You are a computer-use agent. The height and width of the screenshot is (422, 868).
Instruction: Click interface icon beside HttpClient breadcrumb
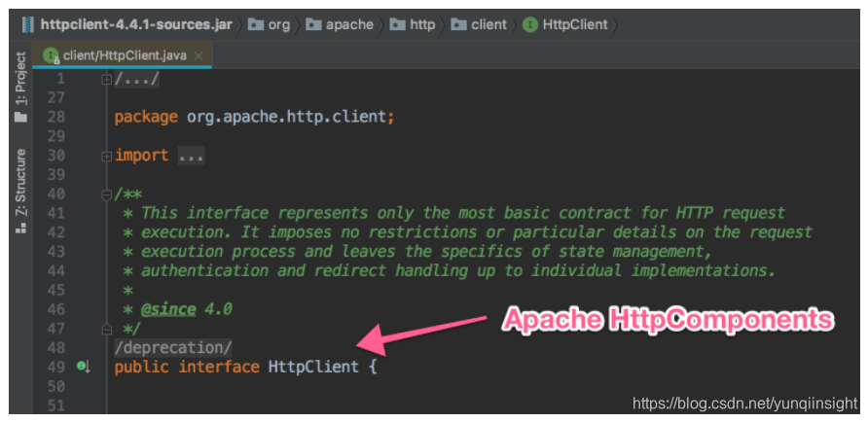coord(530,25)
